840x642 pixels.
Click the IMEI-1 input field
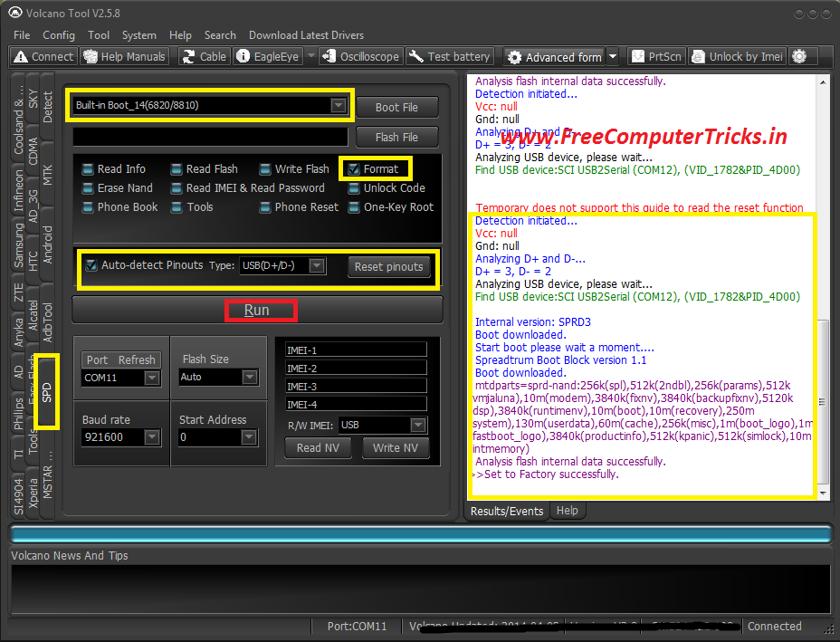click(x=357, y=350)
